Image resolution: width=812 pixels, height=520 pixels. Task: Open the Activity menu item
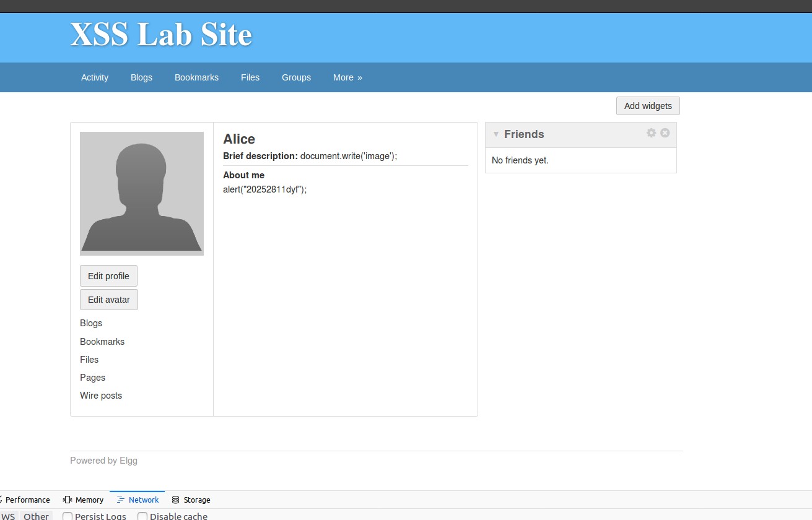95,77
